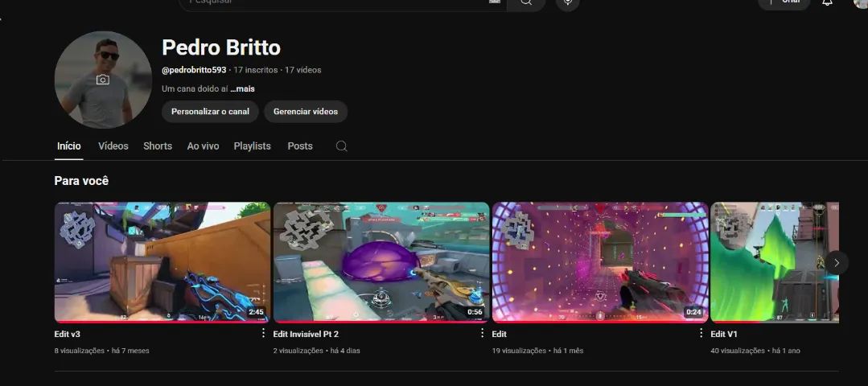Switch to the Vídeos tab
The width and height of the screenshot is (868, 386).
113,146
